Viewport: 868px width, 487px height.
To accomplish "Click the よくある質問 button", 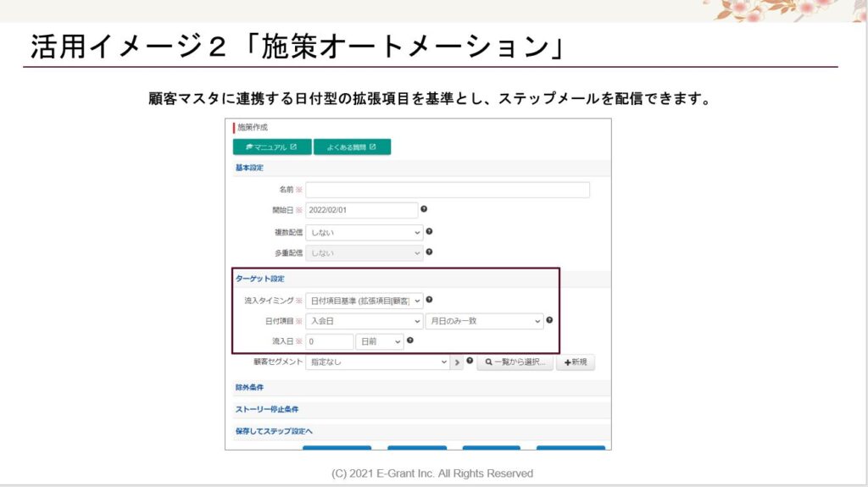I will coord(352,147).
